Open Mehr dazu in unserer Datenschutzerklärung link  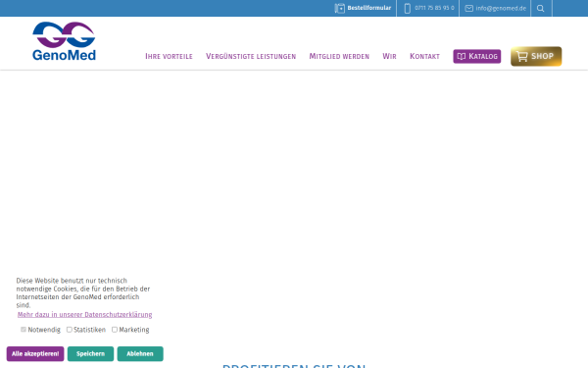click(84, 315)
